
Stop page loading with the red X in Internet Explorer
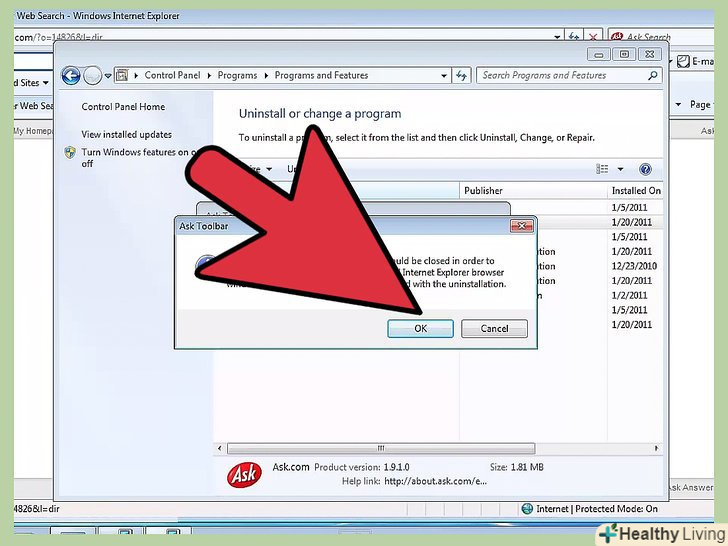[593, 37]
